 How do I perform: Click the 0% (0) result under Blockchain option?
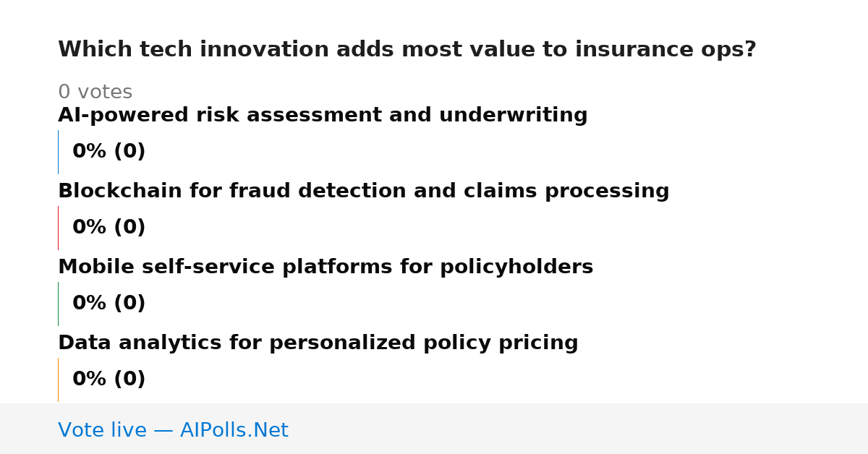109,228
